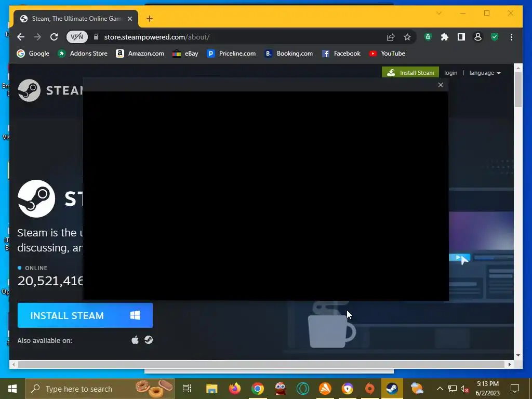
Task: Click the blue INSTALL STEAM button
Action: click(85, 315)
